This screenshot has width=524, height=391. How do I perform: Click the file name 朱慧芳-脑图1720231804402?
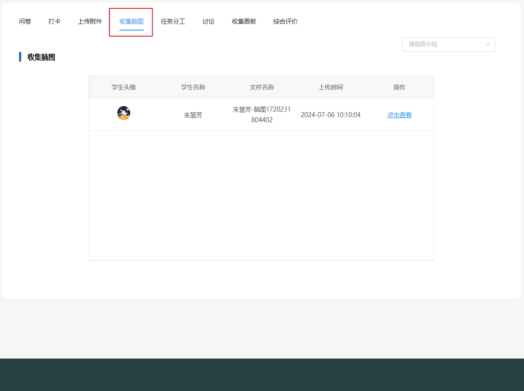pos(262,115)
